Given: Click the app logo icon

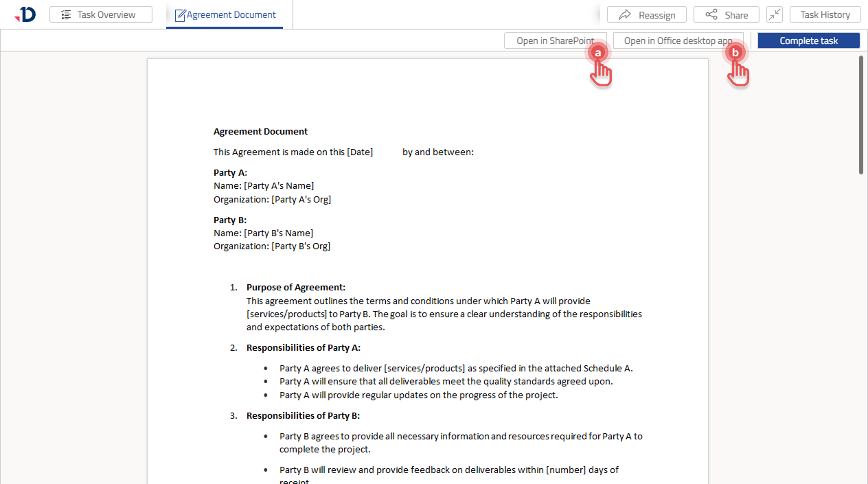Looking at the screenshot, I should pyautogui.click(x=25, y=14).
